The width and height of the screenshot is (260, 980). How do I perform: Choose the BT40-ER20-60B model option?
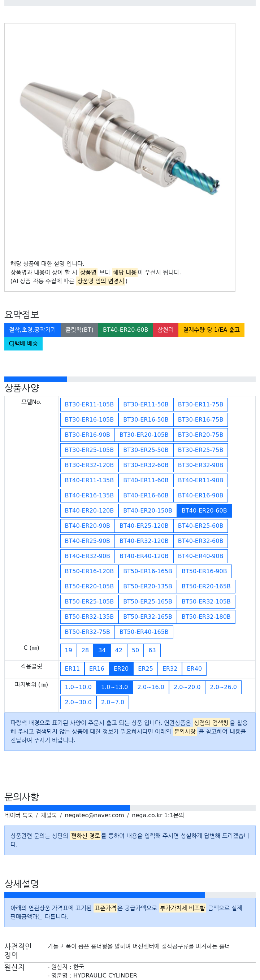204,510
